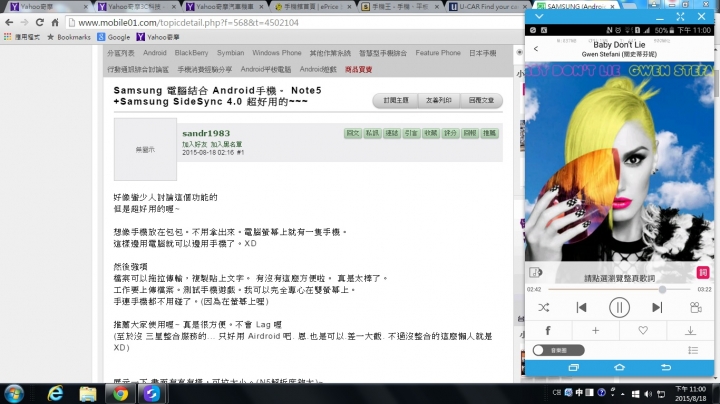Open the Feature Phone forum menu item
The width and height of the screenshot is (720, 404).
click(x=438, y=53)
